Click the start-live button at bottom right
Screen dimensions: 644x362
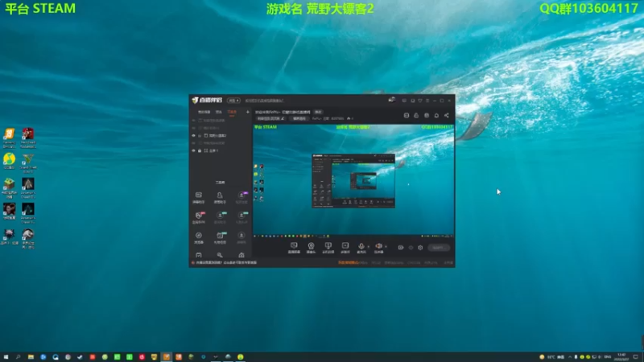tap(439, 248)
